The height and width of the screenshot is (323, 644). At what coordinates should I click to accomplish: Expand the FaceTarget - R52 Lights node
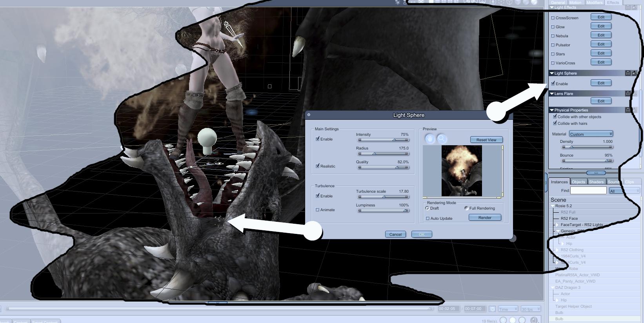(557, 225)
